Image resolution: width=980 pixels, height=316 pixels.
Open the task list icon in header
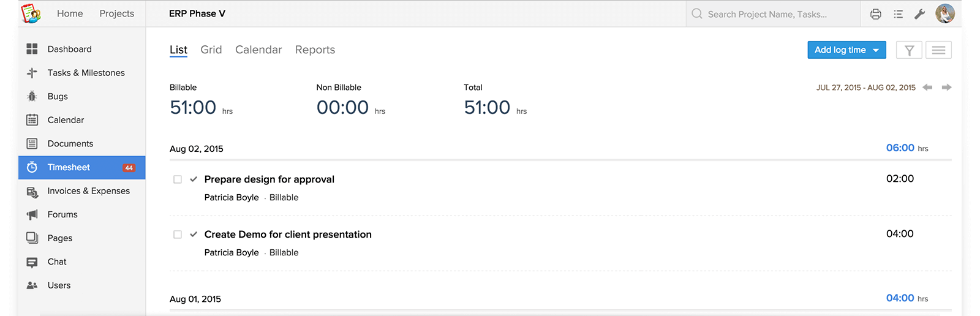click(898, 14)
